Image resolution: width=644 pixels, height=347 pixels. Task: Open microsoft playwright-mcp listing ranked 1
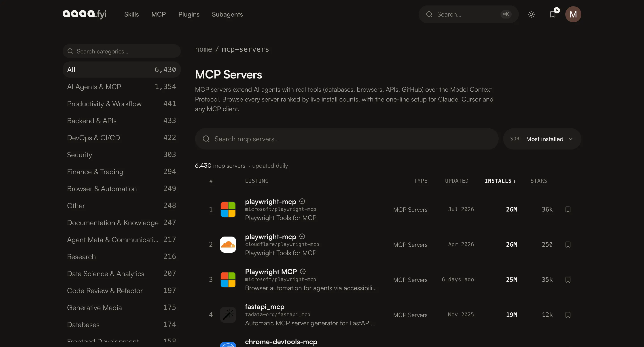coord(271,201)
